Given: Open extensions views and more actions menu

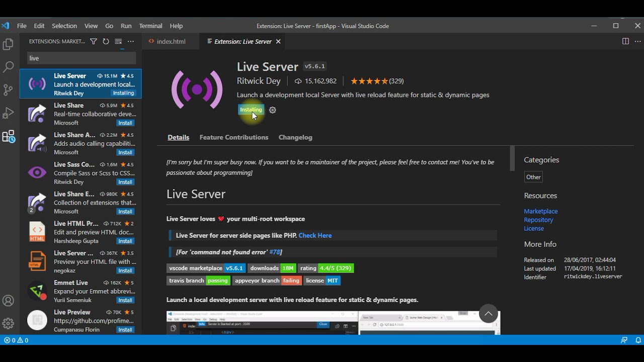Looking at the screenshot, I should 131,42.
